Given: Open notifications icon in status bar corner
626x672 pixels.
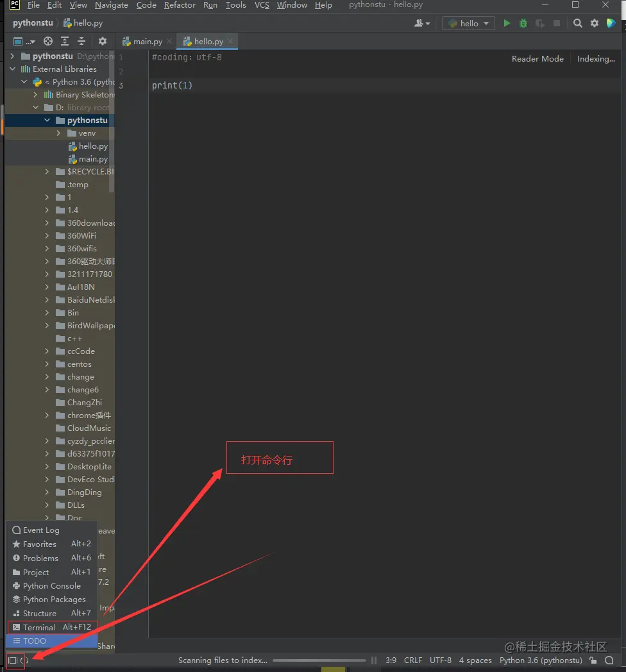Looking at the screenshot, I should pos(609,660).
